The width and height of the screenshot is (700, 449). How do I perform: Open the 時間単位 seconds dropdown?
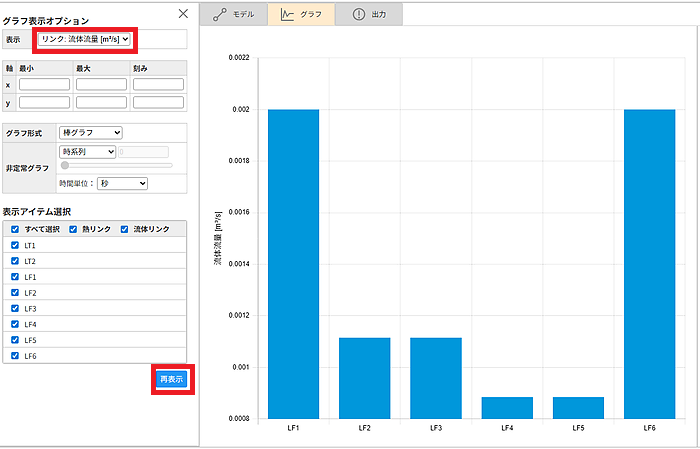tap(122, 183)
